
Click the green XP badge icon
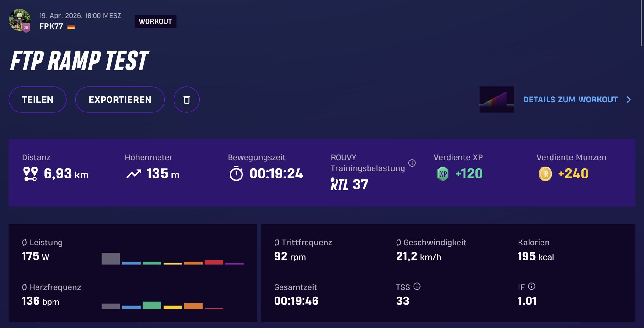pos(443,174)
